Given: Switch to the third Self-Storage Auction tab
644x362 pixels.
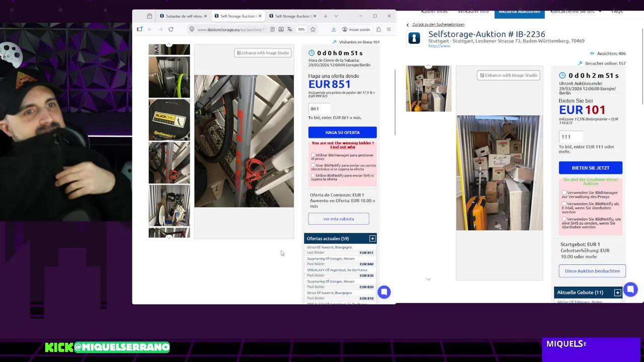Looking at the screenshot, I should [x=291, y=16].
